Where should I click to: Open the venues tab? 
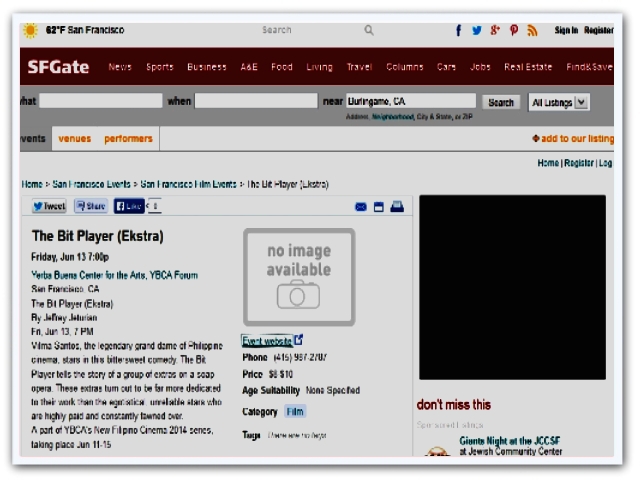point(75,139)
